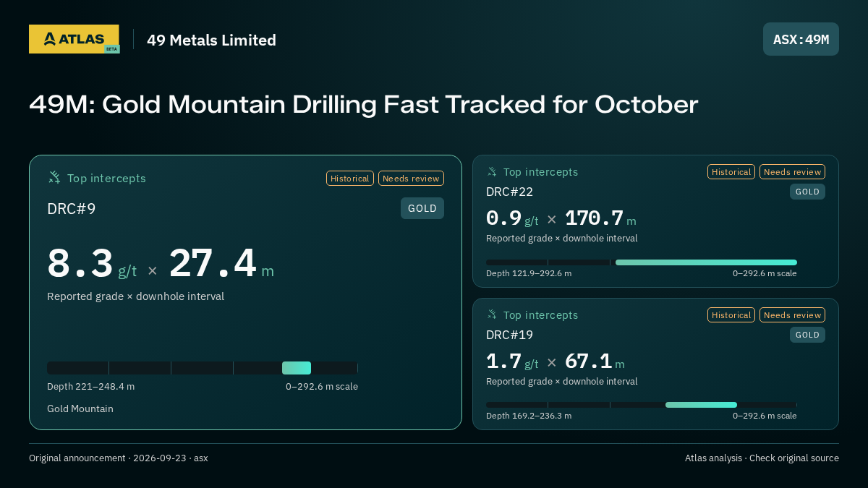Image resolution: width=868 pixels, height=488 pixels.
Task: Click the Original announcement footer text
Action: pos(119,458)
